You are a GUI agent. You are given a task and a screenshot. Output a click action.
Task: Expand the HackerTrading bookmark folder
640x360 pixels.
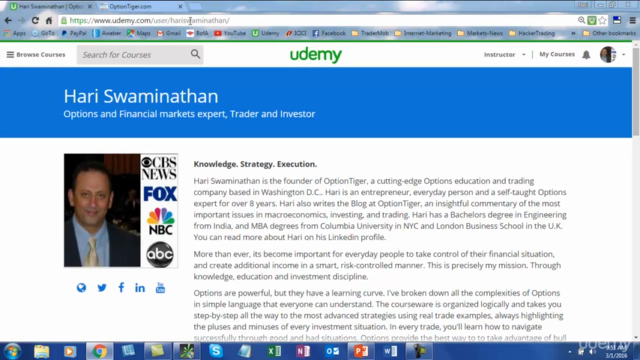[x=532, y=33]
